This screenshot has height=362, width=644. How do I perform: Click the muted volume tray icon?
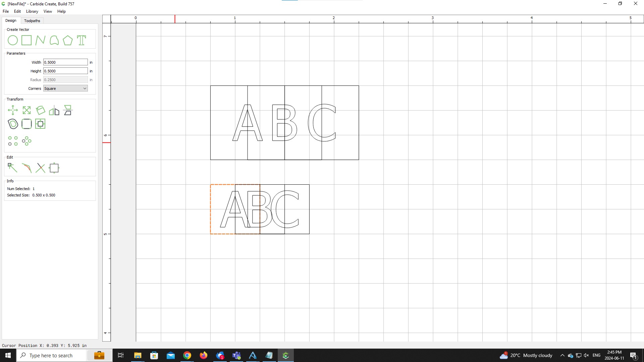[x=586, y=355]
